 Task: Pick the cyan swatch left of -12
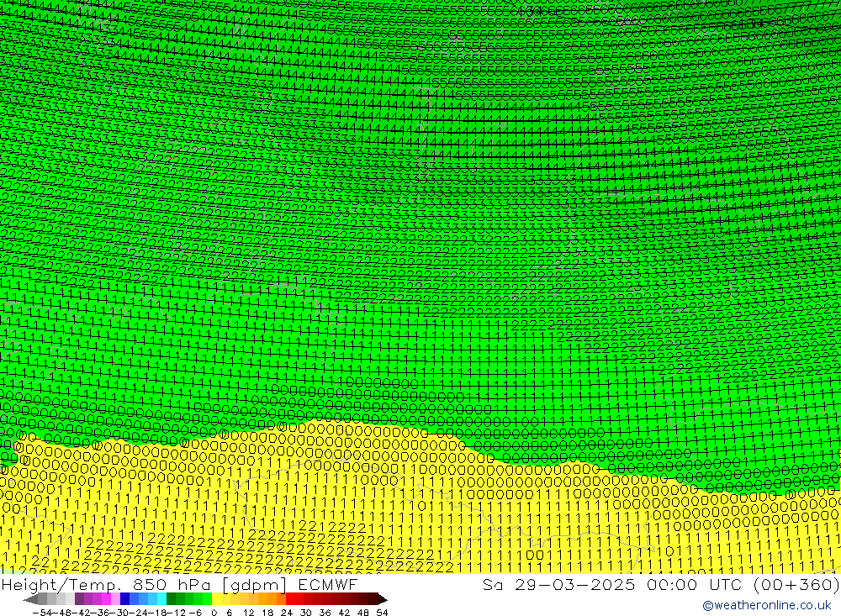161,599
